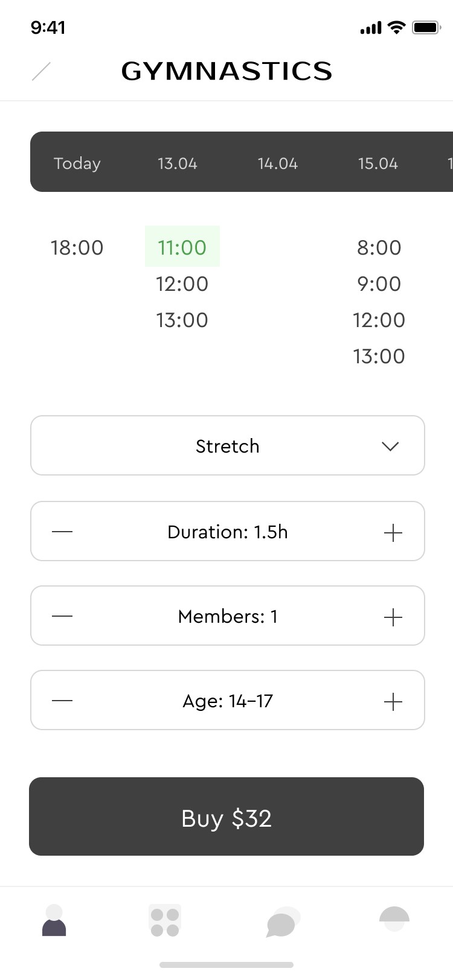Raise the Age range with plus
453x980 pixels.
393,701
